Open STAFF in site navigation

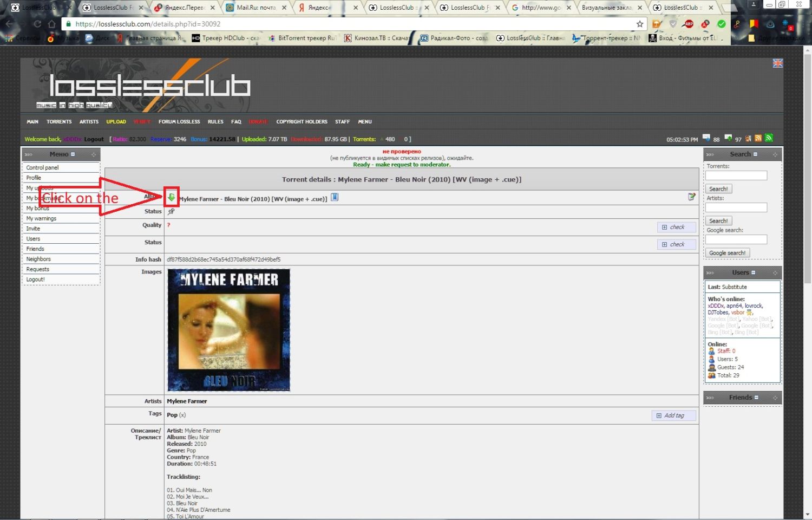coord(342,122)
